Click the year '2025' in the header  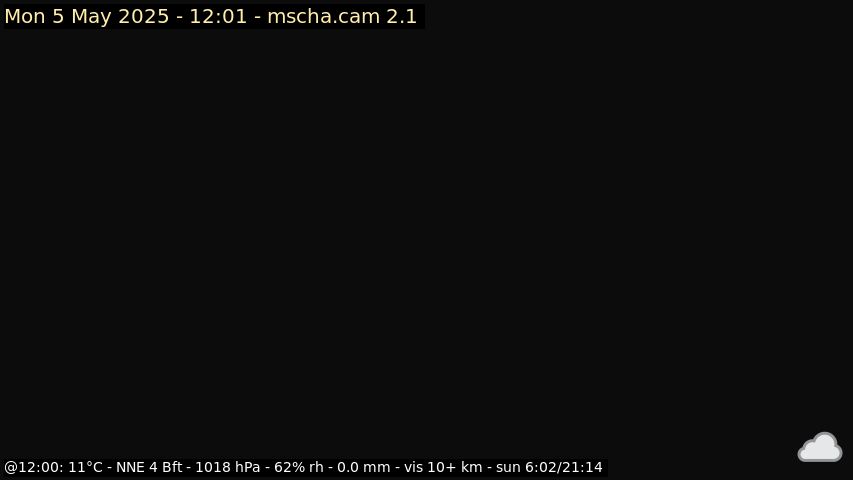pyautogui.click(x=144, y=16)
